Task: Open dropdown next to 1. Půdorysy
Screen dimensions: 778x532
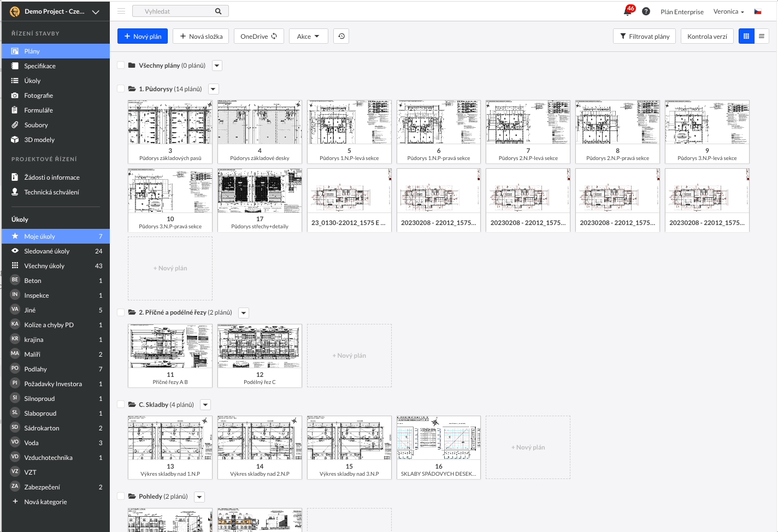Action: (x=214, y=89)
